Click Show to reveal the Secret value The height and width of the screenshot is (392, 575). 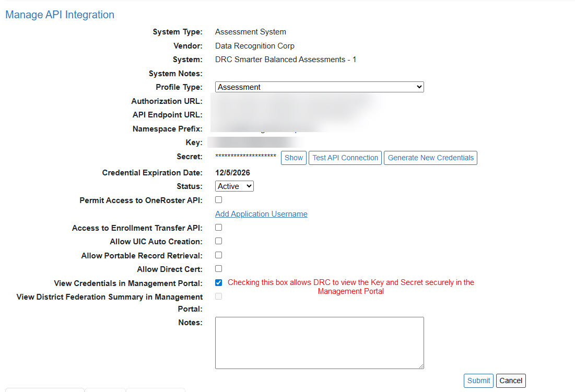[x=293, y=158]
